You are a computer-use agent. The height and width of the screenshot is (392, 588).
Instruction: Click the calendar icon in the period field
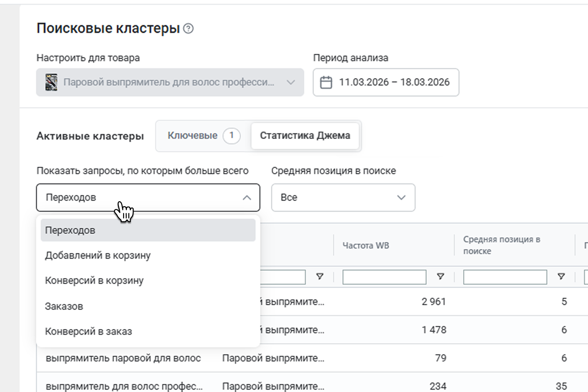point(326,82)
